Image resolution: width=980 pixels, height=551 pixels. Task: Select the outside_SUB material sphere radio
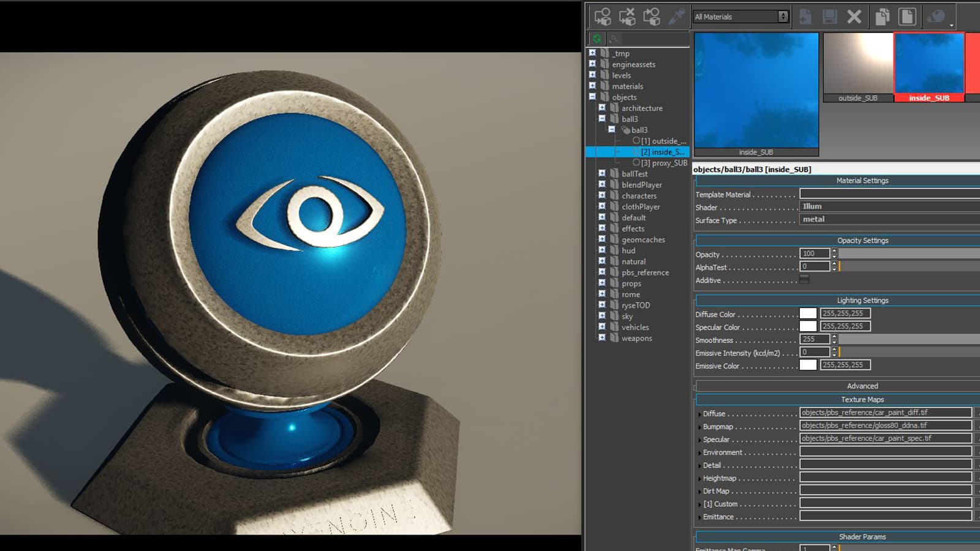(637, 141)
